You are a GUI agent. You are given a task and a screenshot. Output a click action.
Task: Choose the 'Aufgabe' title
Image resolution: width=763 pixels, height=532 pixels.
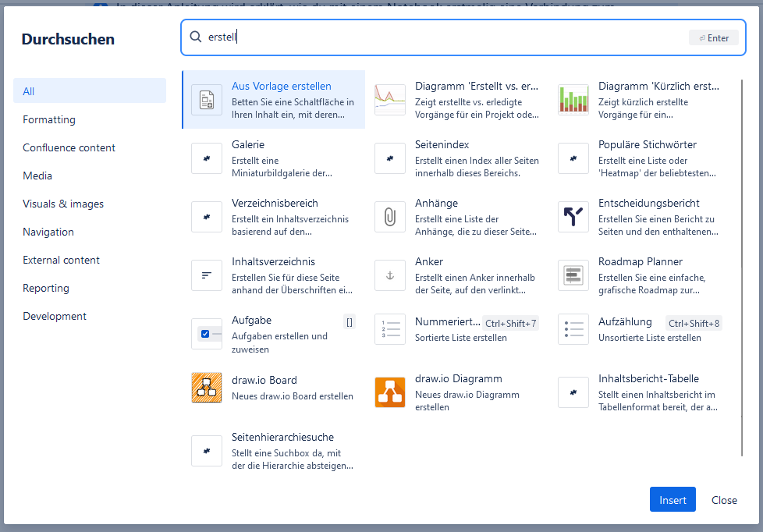coord(251,321)
